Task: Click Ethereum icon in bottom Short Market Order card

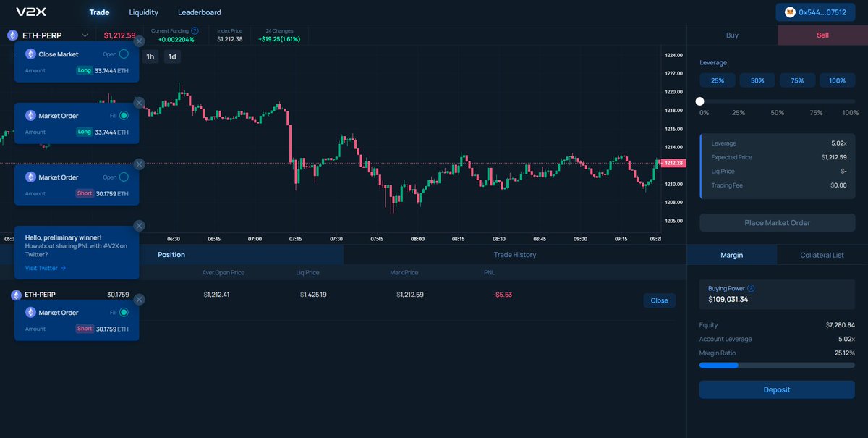Action: click(x=30, y=312)
